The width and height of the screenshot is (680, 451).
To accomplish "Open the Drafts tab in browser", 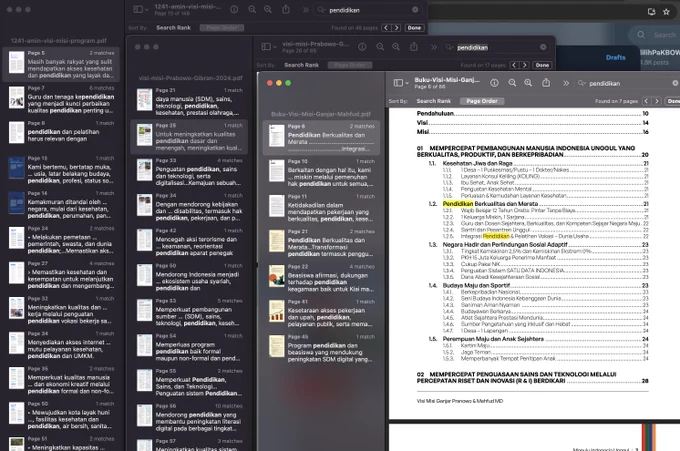I will [615, 57].
